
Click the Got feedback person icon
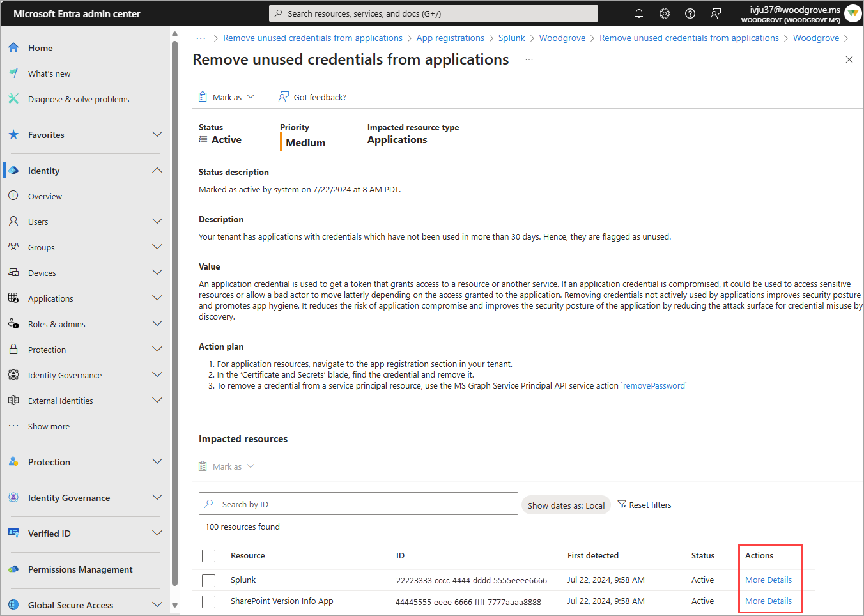coord(284,97)
